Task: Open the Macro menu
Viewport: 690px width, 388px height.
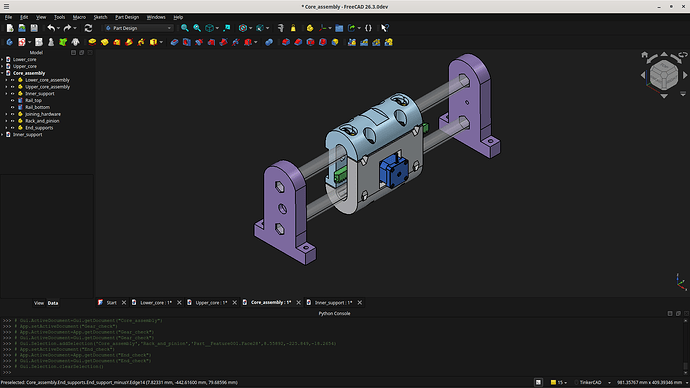Action: click(x=79, y=17)
